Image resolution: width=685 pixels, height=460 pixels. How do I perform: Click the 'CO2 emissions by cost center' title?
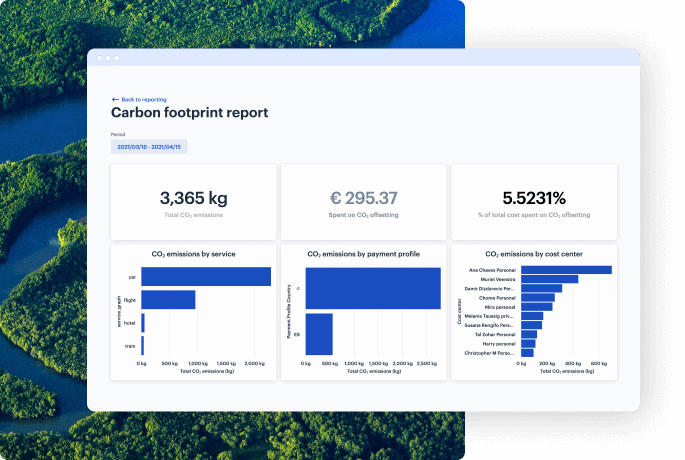[x=534, y=254]
